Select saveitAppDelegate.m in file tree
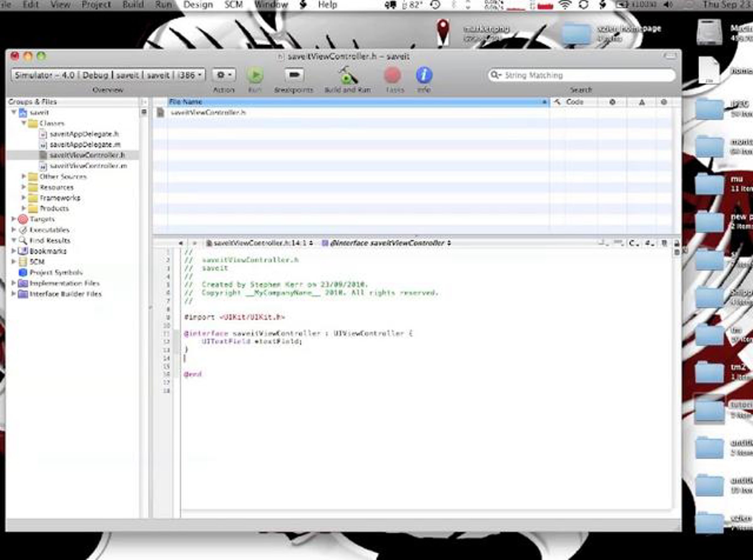This screenshot has width=753, height=560. pyautogui.click(x=85, y=145)
